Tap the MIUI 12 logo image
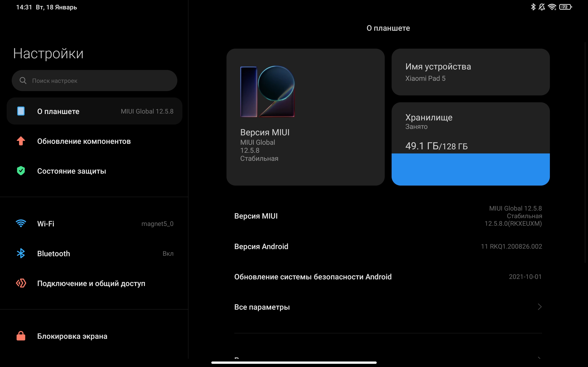This screenshot has width=588, height=367. [267, 92]
